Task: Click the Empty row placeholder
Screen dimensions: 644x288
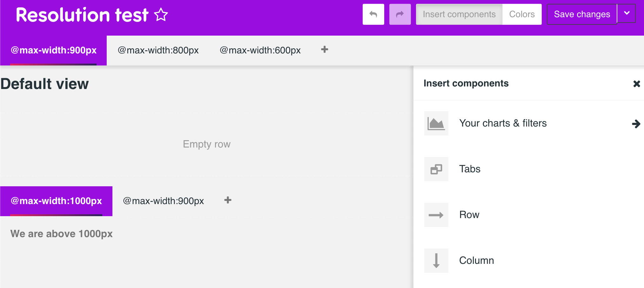Action: [207, 144]
